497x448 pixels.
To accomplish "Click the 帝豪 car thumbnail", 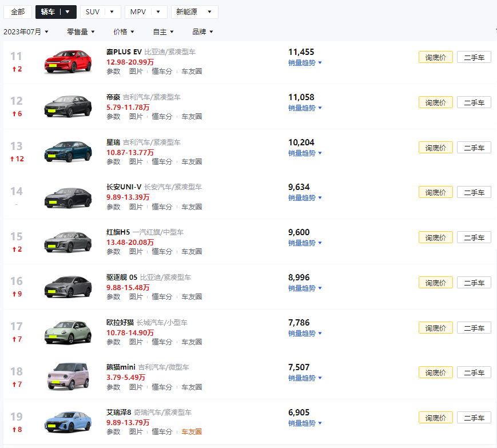I will pos(68,106).
